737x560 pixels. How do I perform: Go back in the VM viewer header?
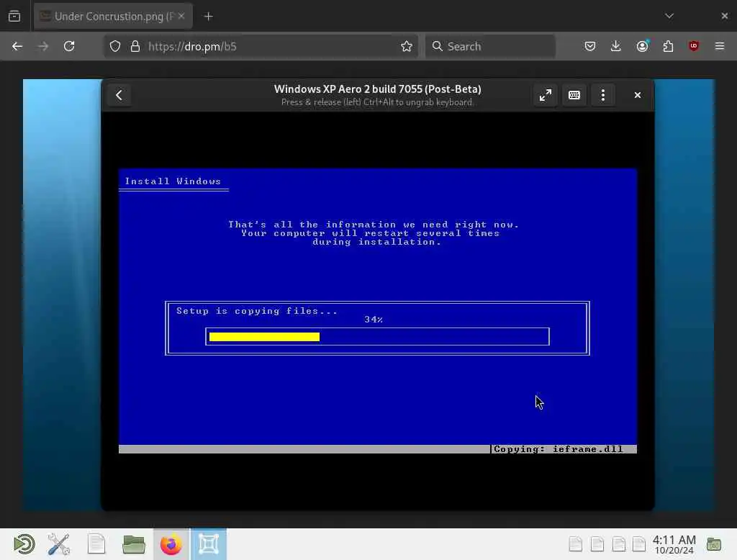[119, 96]
